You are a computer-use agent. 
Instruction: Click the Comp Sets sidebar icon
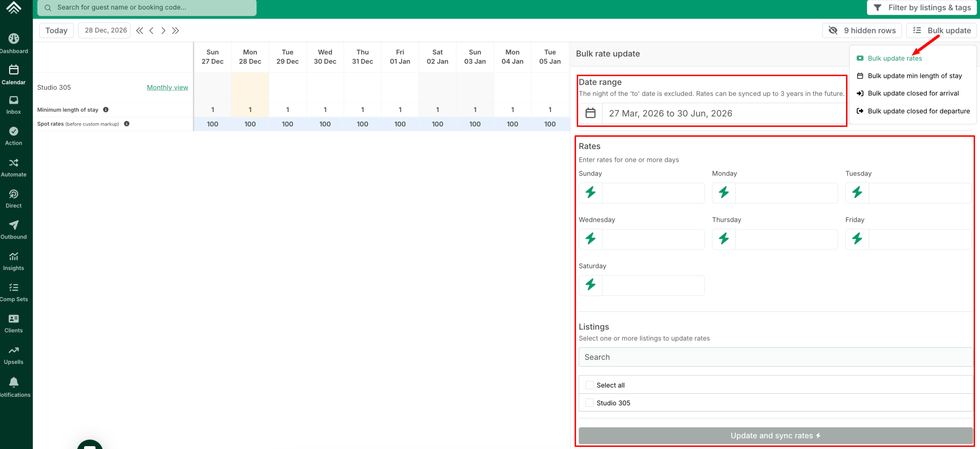point(14,288)
